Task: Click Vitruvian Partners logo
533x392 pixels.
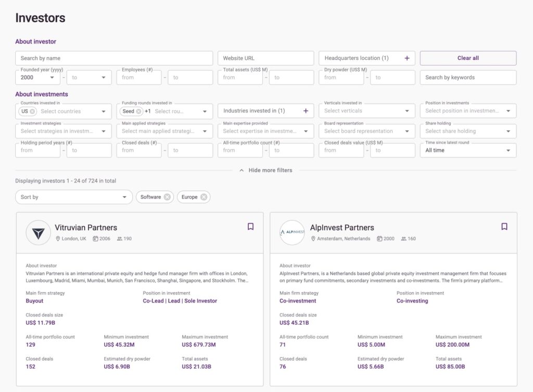Action: click(38, 233)
